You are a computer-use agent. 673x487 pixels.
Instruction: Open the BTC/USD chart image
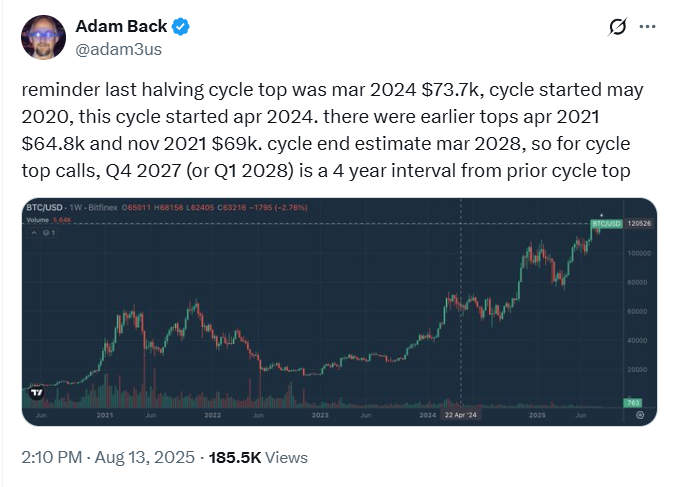[x=339, y=312]
